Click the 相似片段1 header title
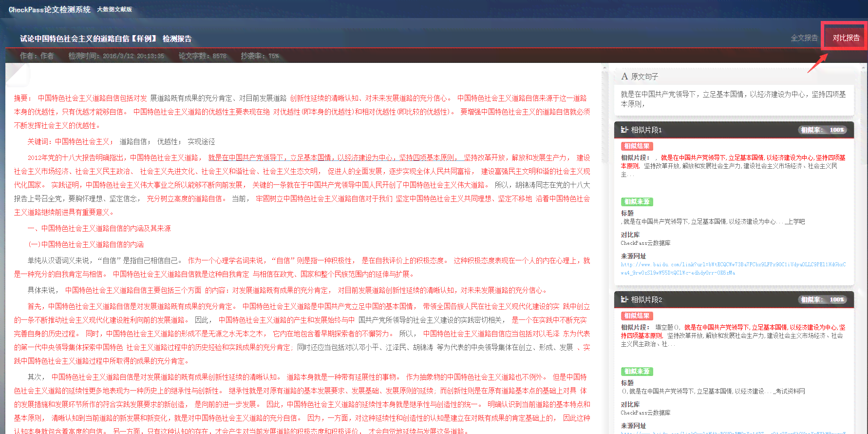Screen dimensions: 868x434 point(646,130)
